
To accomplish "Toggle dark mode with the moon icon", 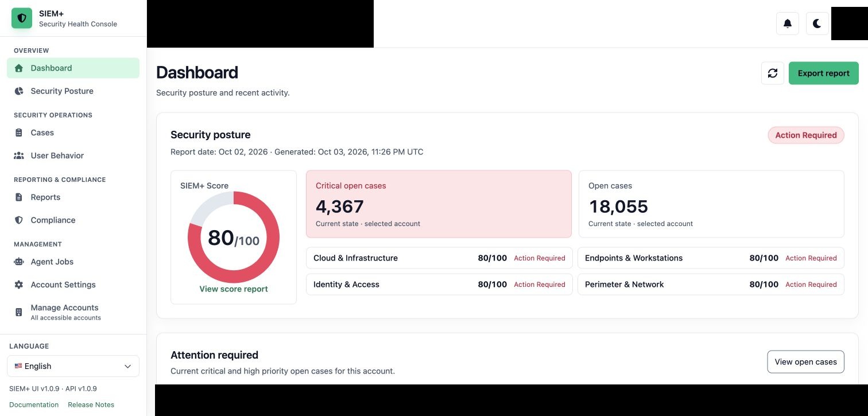I will pyautogui.click(x=817, y=24).
